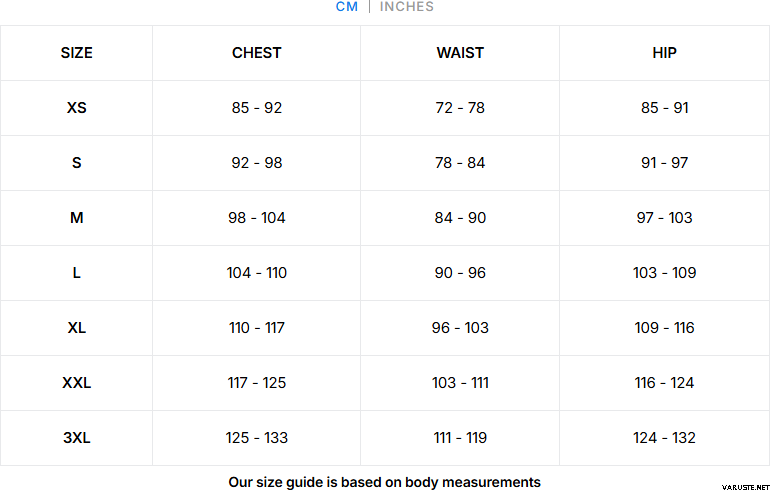This screenshot has height=490, width=770.
Task: Click the L hip value 103 - 109
Action: coord(664,273)
